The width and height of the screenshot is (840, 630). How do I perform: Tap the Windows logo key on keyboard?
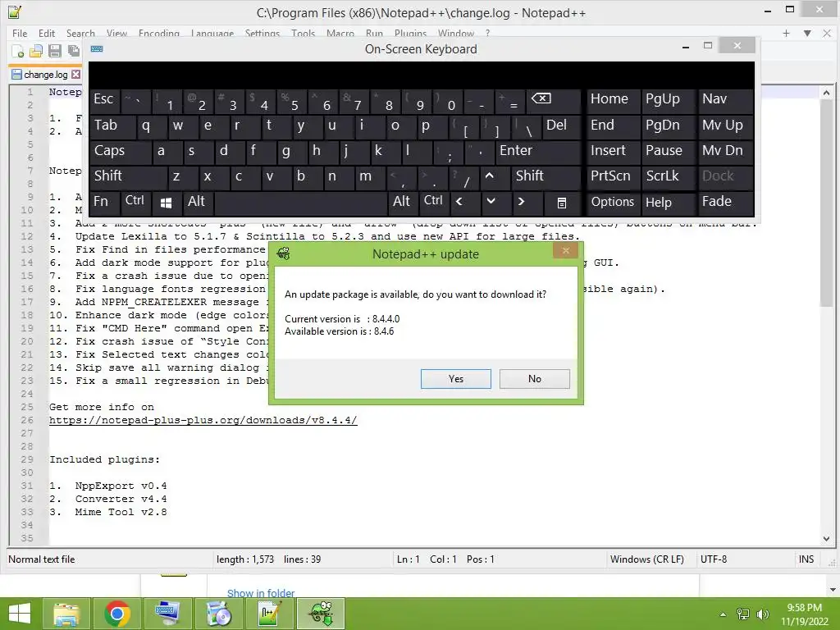[166, 203]
